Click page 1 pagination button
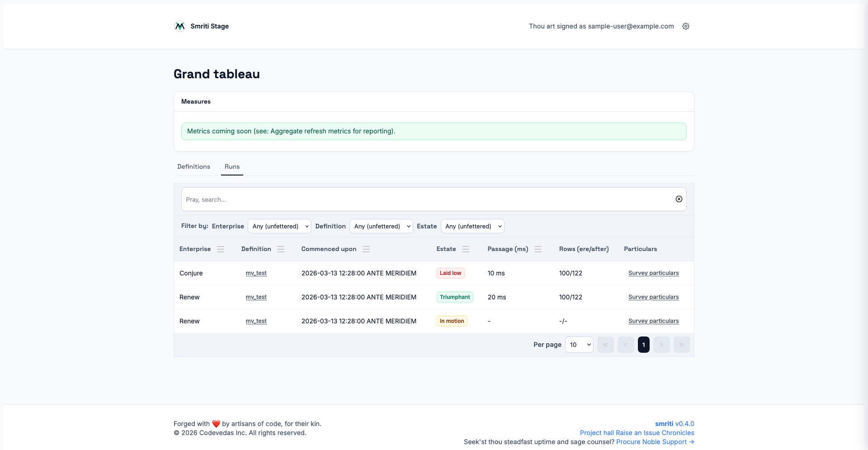The height and width of the screenshot is (450, 868). tap(643, 345)
